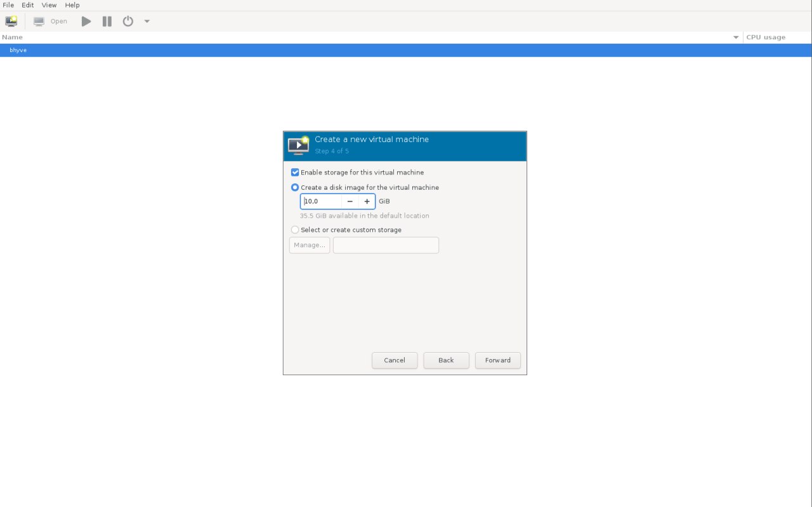Click the Open console toolbar button
The width and height of the screenshot is (812, 507).
(x=51, y=21)
